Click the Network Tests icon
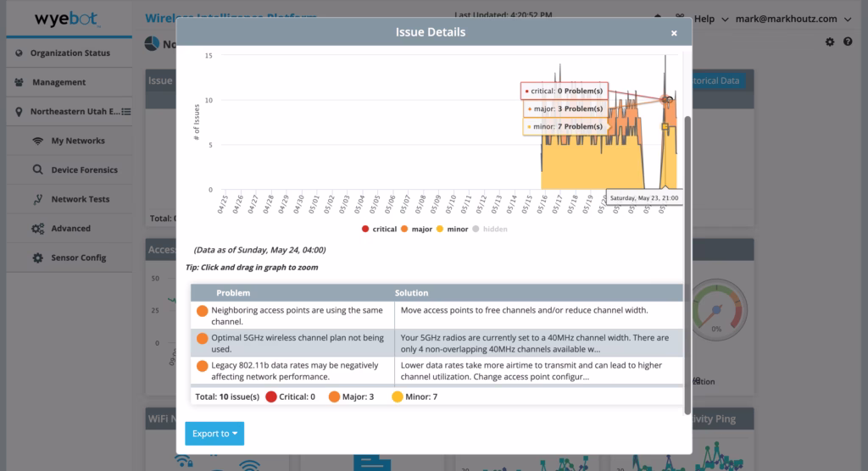The height and width of the screenshot is (471, 868). tap(37, 199)
